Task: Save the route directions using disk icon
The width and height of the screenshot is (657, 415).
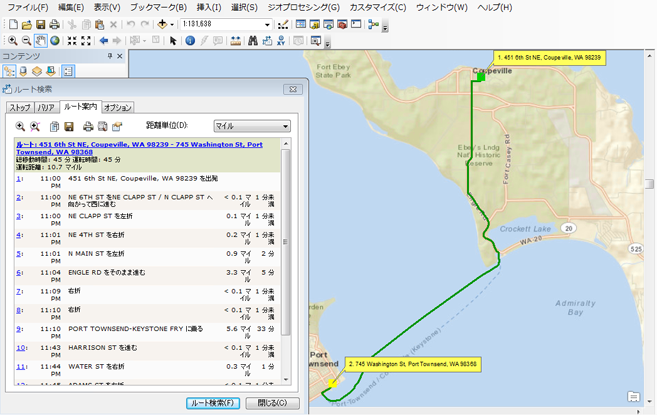Action: (69, 127)
